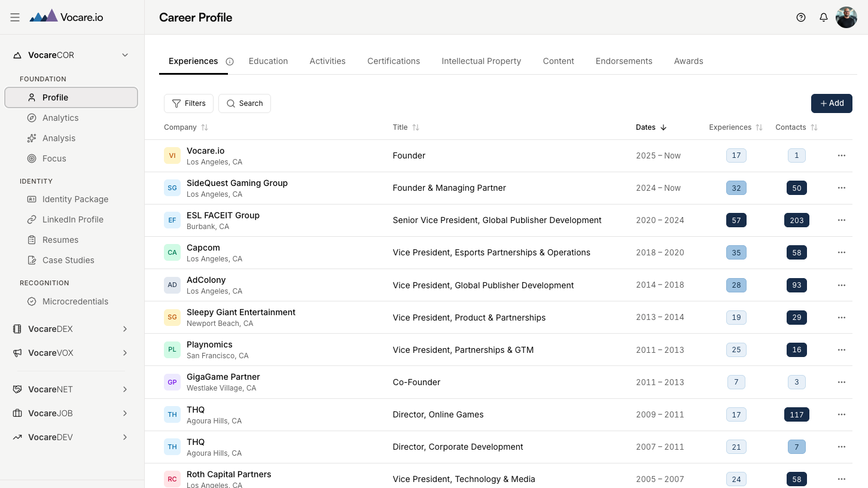Click the 93 contacts badge for AdColony

[797, 285]
